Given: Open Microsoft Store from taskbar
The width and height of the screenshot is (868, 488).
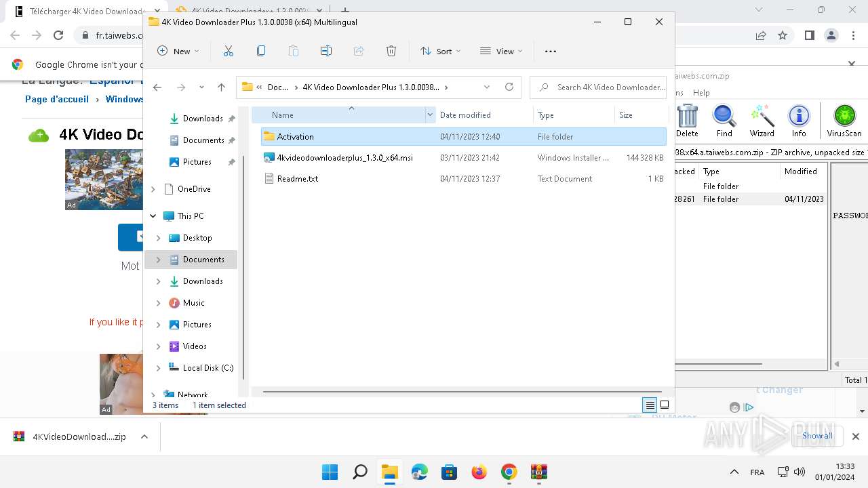Looking at the screenshot, I should (449, 472).
